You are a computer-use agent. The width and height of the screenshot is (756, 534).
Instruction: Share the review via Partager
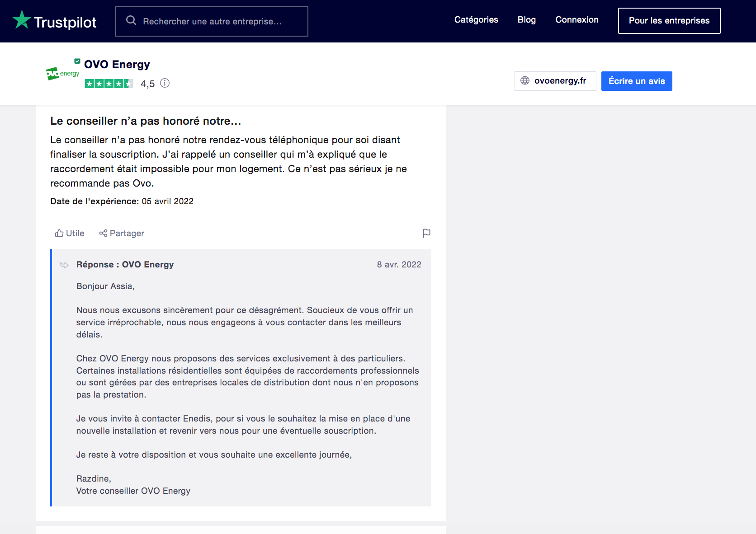122,233
